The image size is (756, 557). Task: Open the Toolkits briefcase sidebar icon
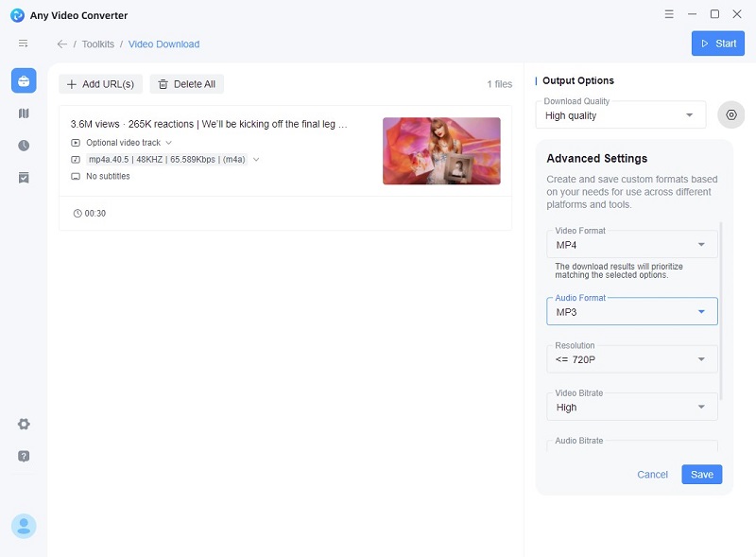[24, 80]
